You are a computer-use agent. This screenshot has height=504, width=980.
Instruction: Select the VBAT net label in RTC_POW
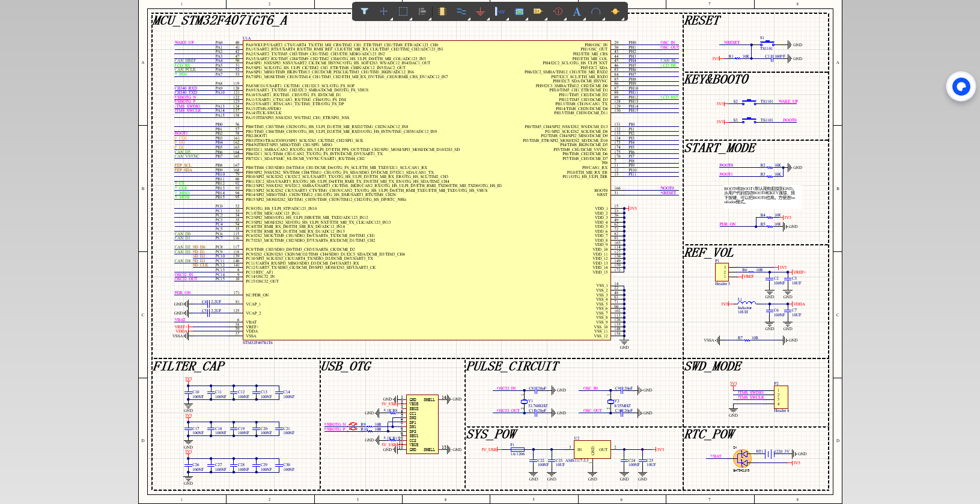716,456
